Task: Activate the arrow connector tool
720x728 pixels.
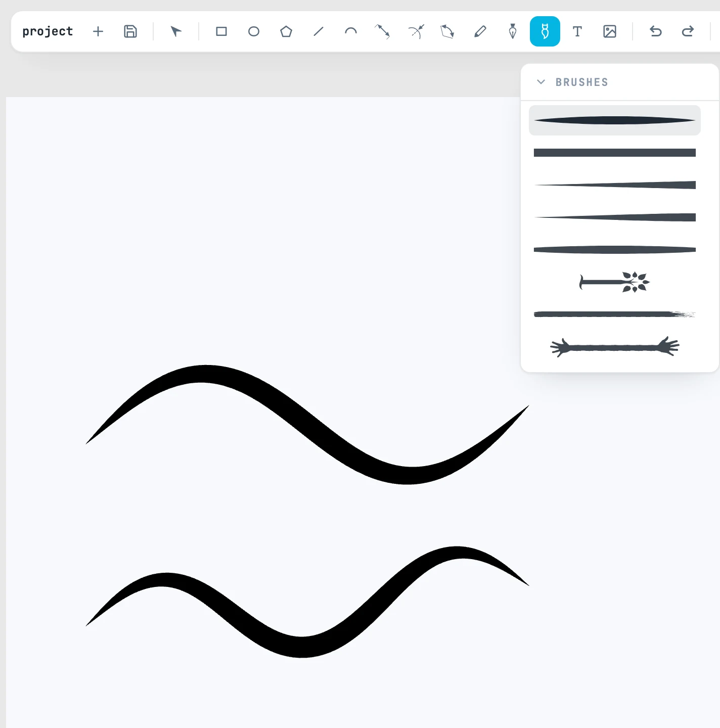Action: [x=382, y=31]
